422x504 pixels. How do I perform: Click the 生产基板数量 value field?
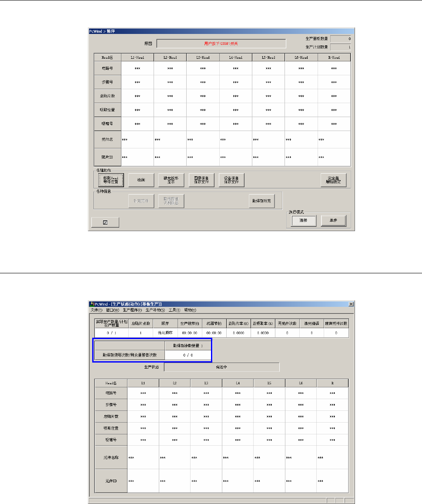tap(341, 39)
